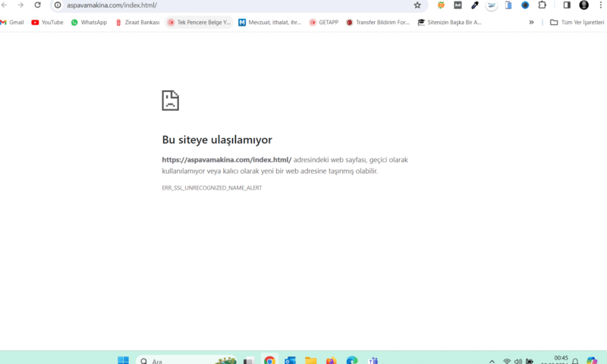This screenshot has height=364, width=607.
Task: Bookmark this page with the star icon
Action: pyautogui.click(x=417, y=5)
